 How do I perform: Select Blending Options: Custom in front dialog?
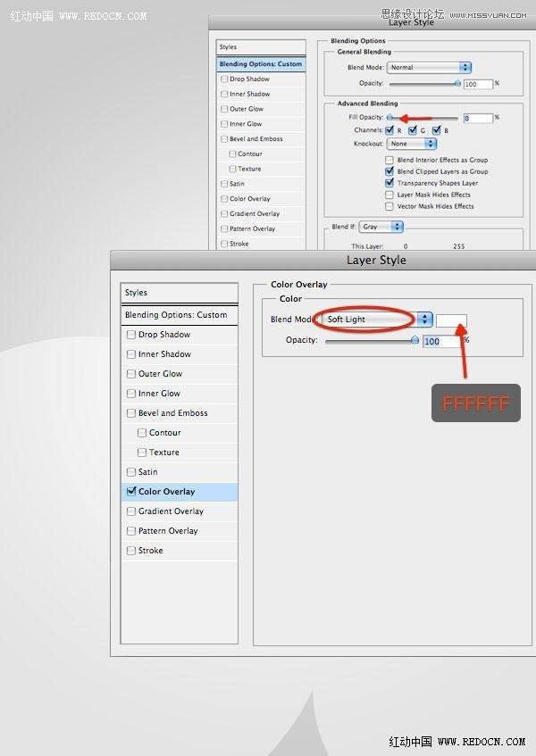point(179,315)
